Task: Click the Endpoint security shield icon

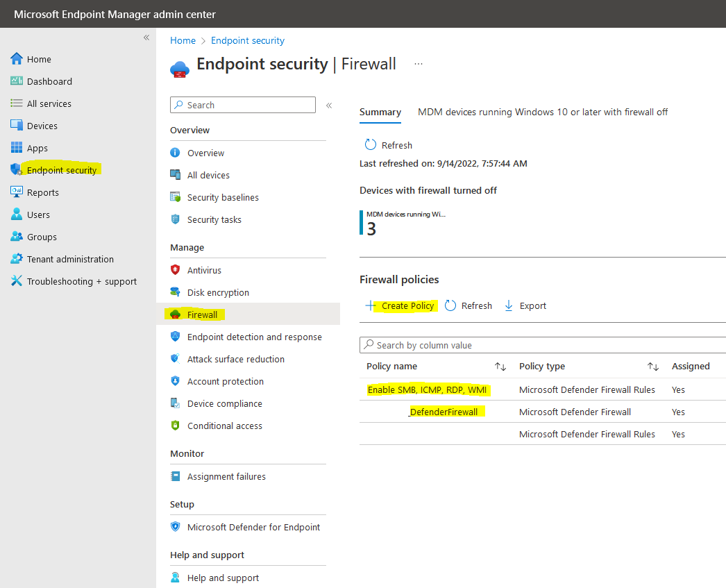Action: [17, 170]
